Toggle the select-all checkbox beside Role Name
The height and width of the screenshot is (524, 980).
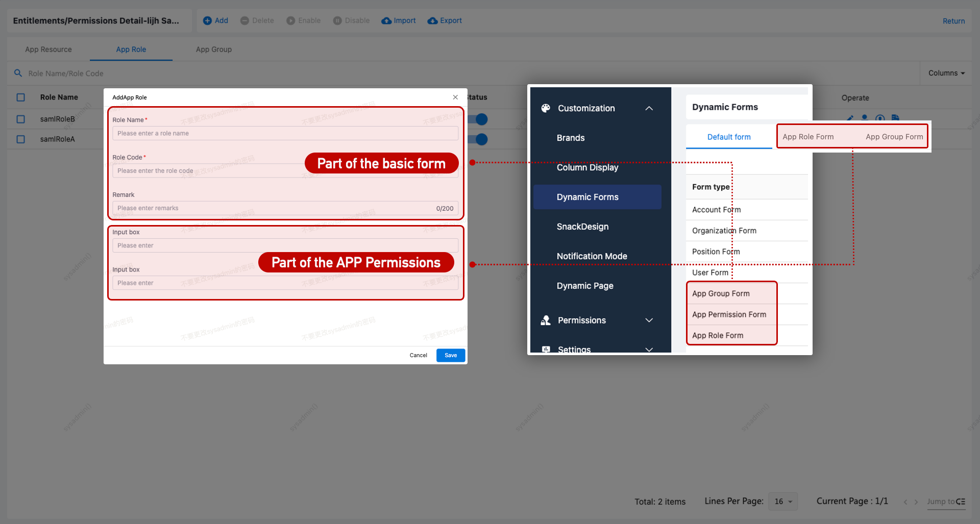point(21,97)
